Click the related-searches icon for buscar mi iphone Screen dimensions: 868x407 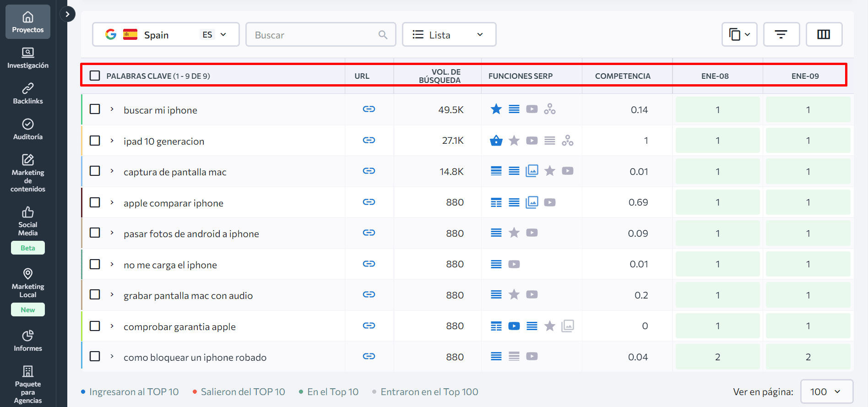[550, 109]
